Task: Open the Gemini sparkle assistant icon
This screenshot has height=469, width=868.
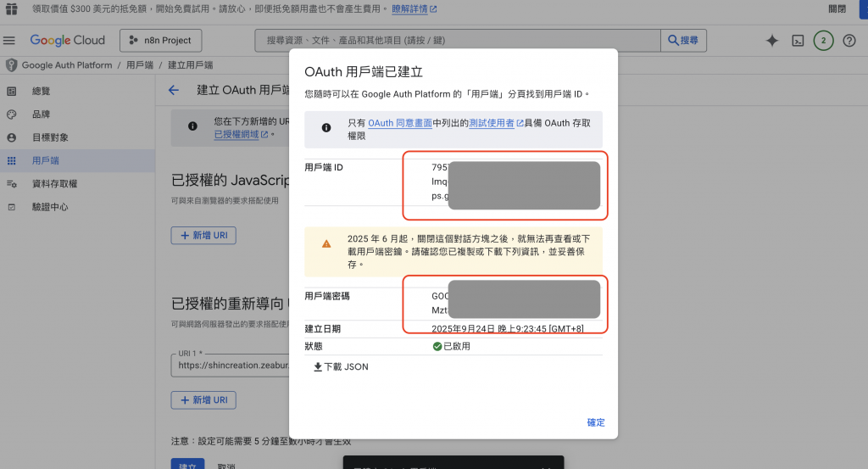Action: [771, 41]
